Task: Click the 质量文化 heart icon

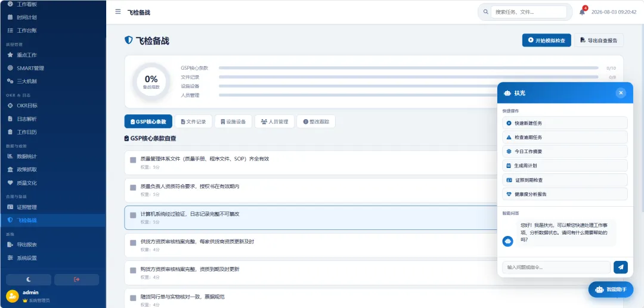Action: tap(10, 182)
